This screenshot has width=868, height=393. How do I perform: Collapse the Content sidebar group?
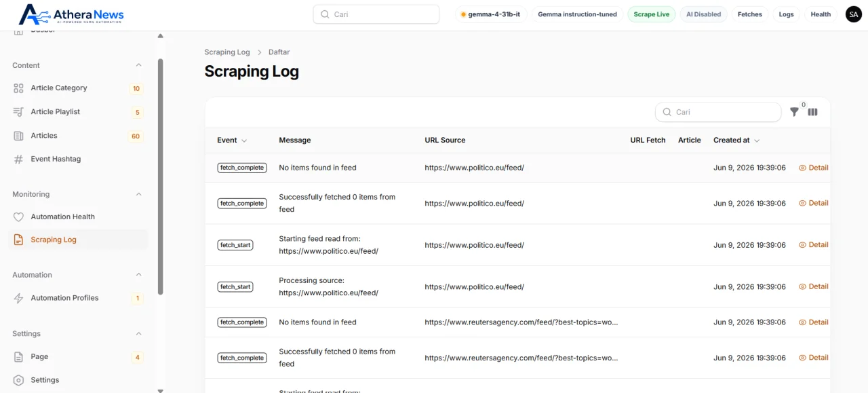pyautogui.click(x=138, y=65)
